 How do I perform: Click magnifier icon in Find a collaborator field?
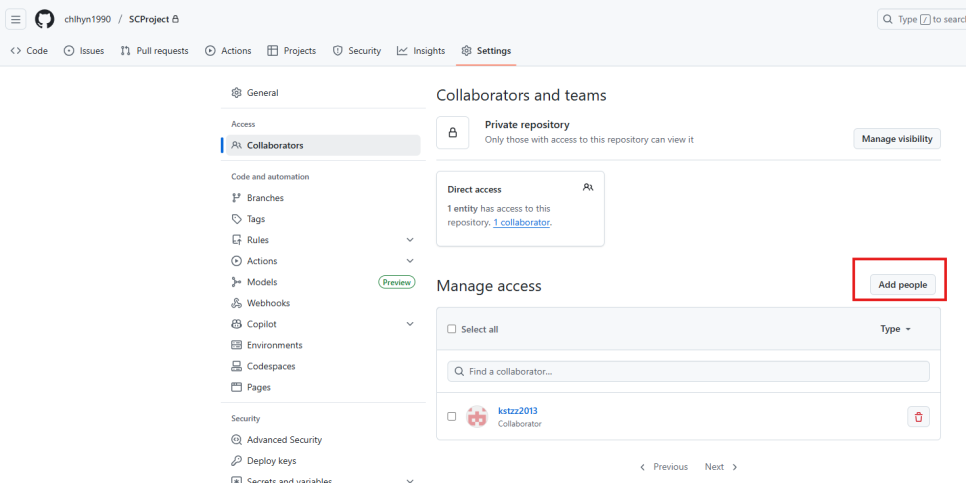tap(459, 372)
